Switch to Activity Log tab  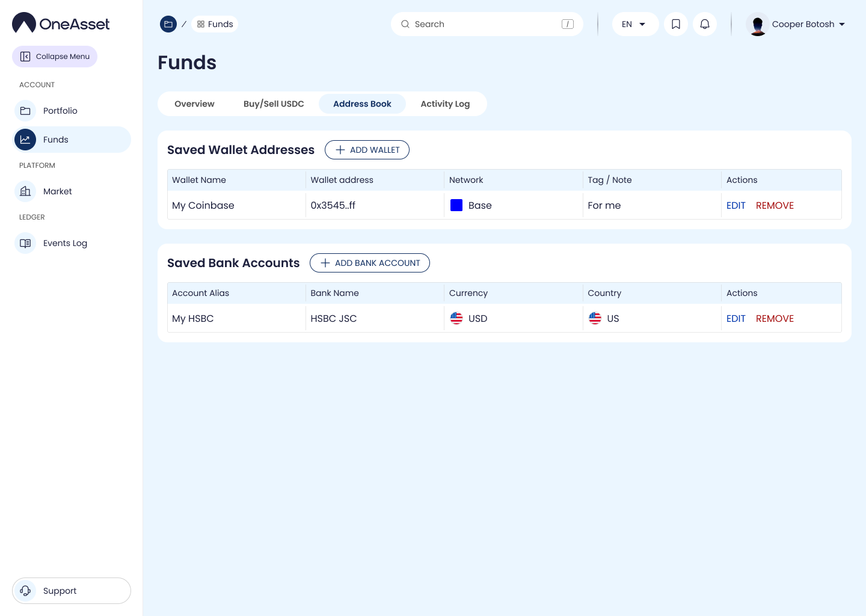click(x=445, y=104)
